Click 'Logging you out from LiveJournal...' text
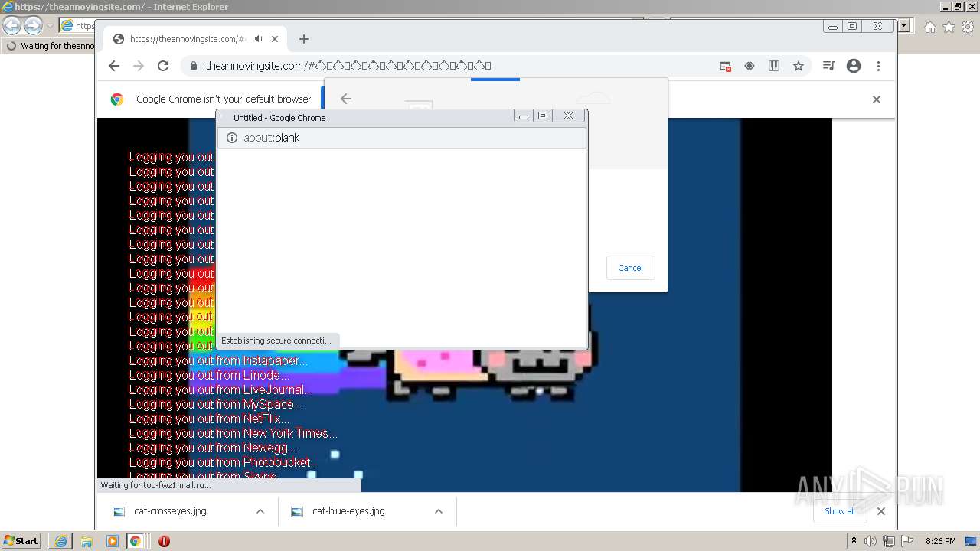Image resolution: width=980 pixels, height=551 pixels. [x=220, y=390]
